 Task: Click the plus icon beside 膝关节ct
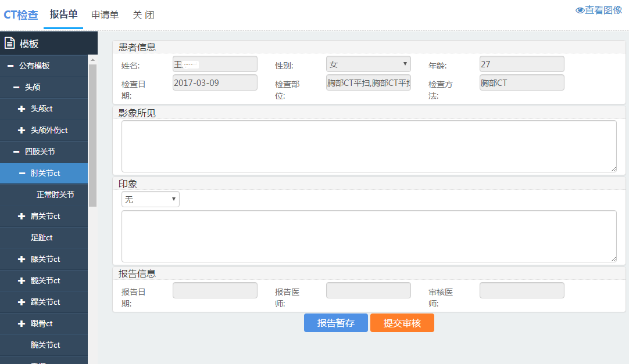pyautogui.click(x=22, y=260)
